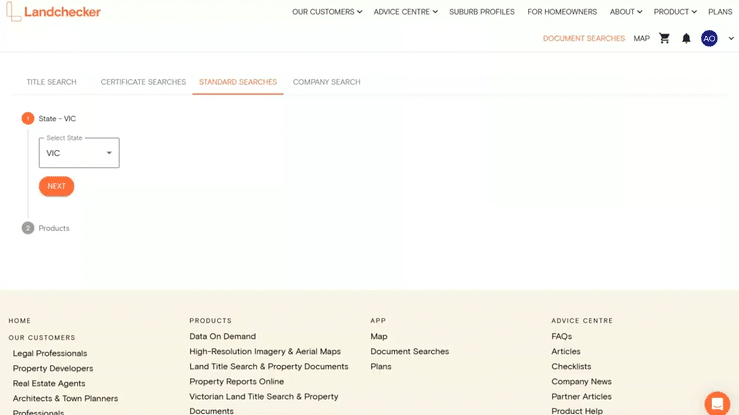Screen dimensions: 739x415
Task: Open Articles footer link
Action: 566,351
